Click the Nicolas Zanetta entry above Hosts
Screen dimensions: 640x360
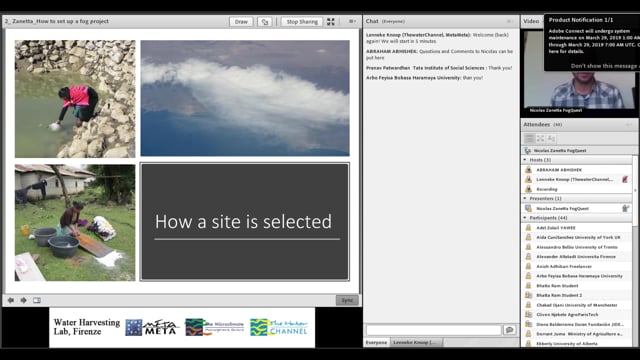coord(577,151)
